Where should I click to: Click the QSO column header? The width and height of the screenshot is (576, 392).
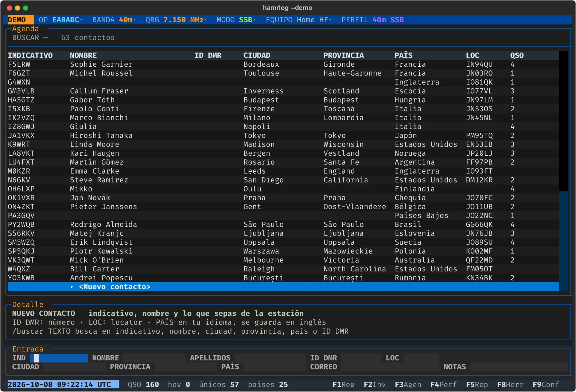pyautogui.click(x=517, y=55)
